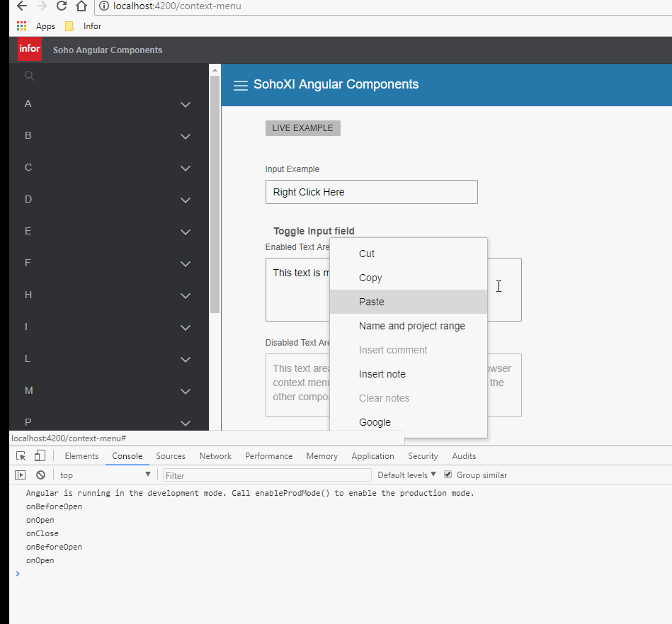
Task: Click the site info icon in address bar
Action: 104,6
